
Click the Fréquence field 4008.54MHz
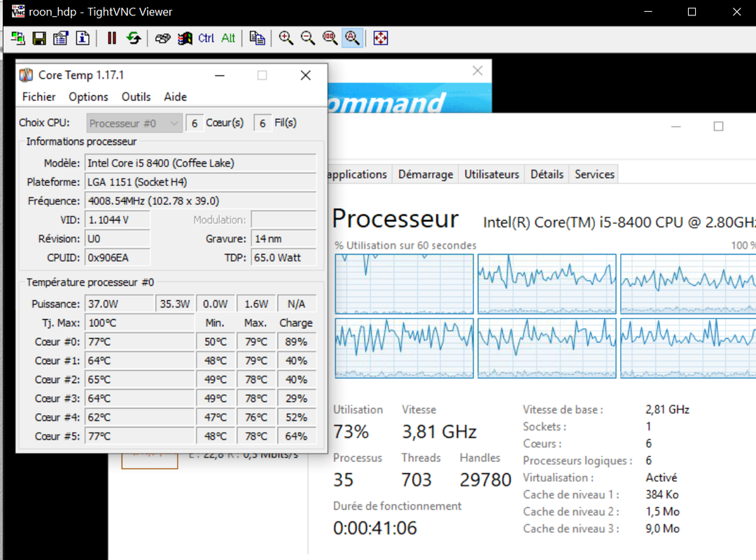(201, 201)
